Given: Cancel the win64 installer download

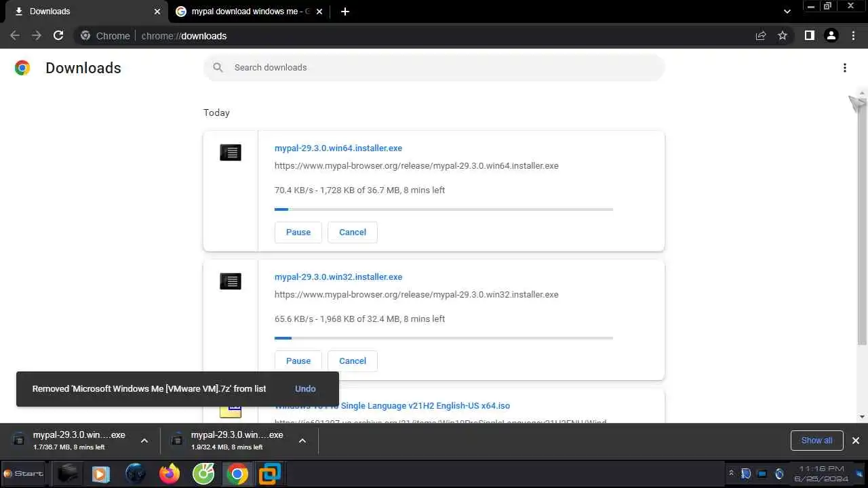Looking at the screenshot, I should [353, 232].
